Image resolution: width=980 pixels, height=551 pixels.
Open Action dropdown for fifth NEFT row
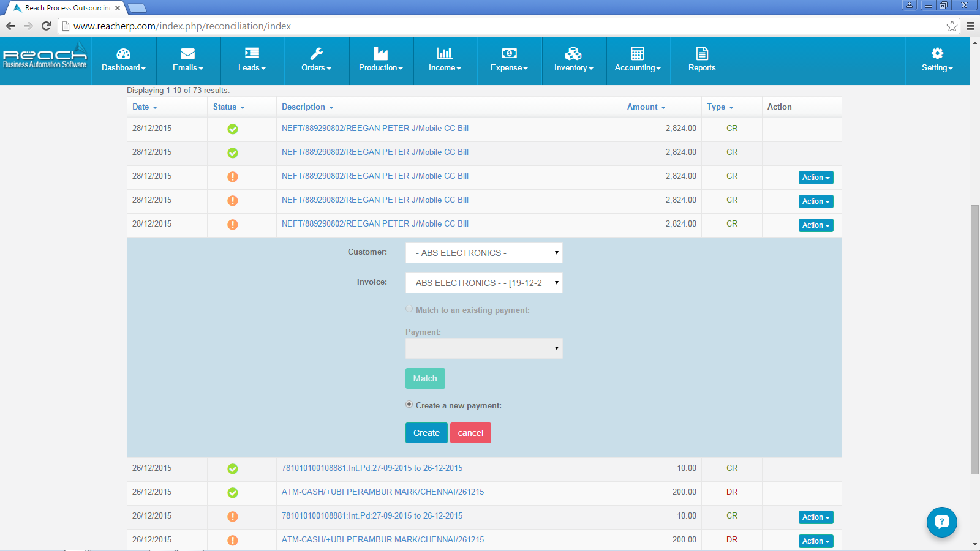[816, 225]
